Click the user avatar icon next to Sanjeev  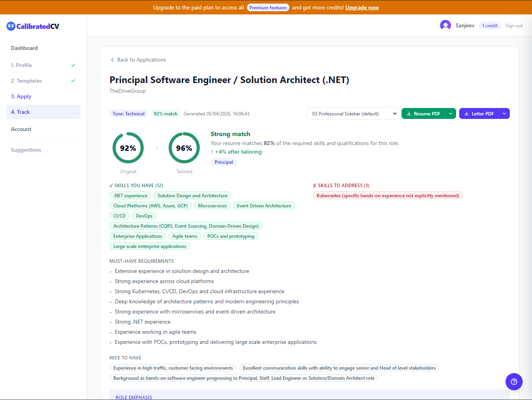click(446, 25)
